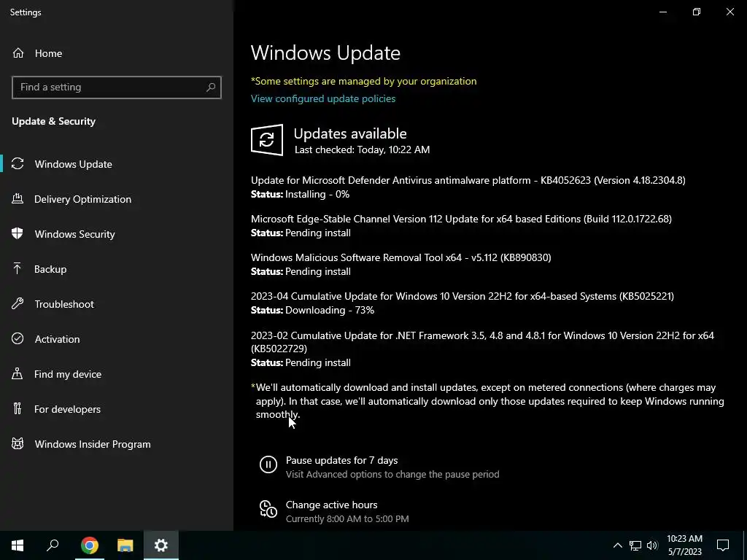The height and width of the screenshot is (560, 747).
Task: Click the 'Updates available' heading
Action: [x=350, y=133]
